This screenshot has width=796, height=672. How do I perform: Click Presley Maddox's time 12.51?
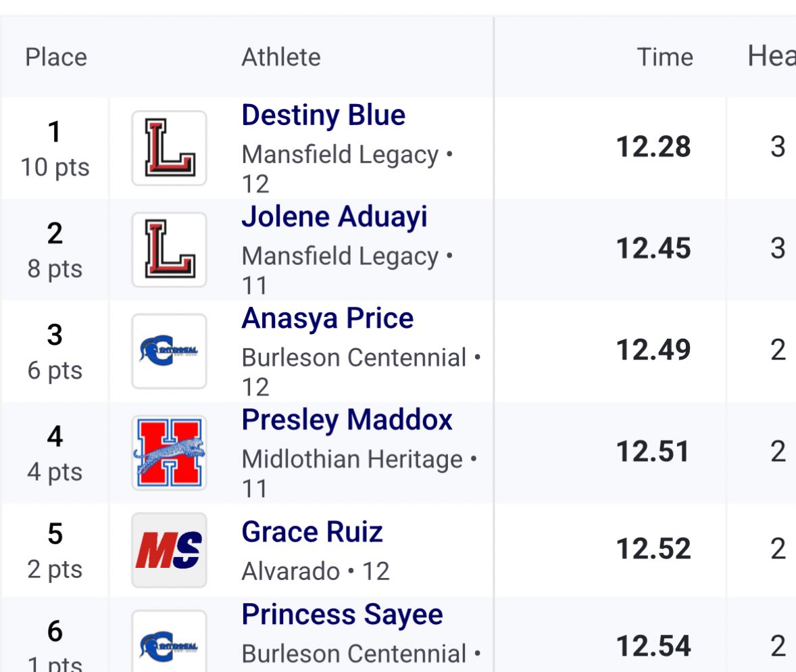(x=653, y=452)
